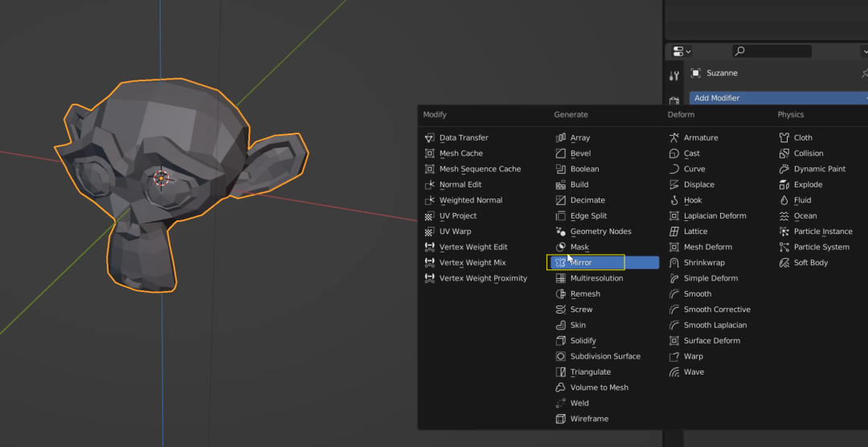This screenshot has width=868, height=447.
Task: Add the highlighted Mirror modifier
Action: [x=604, y=263]
